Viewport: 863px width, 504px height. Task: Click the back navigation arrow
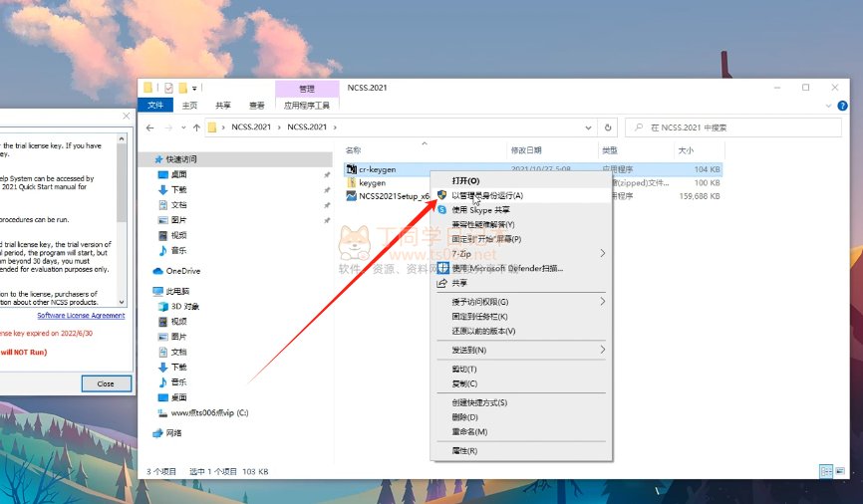(x=150, y=127)
